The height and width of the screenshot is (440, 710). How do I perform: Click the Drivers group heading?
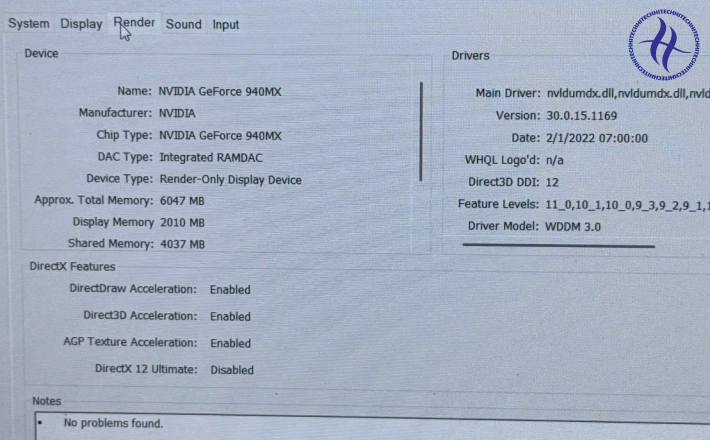point(470,56)
